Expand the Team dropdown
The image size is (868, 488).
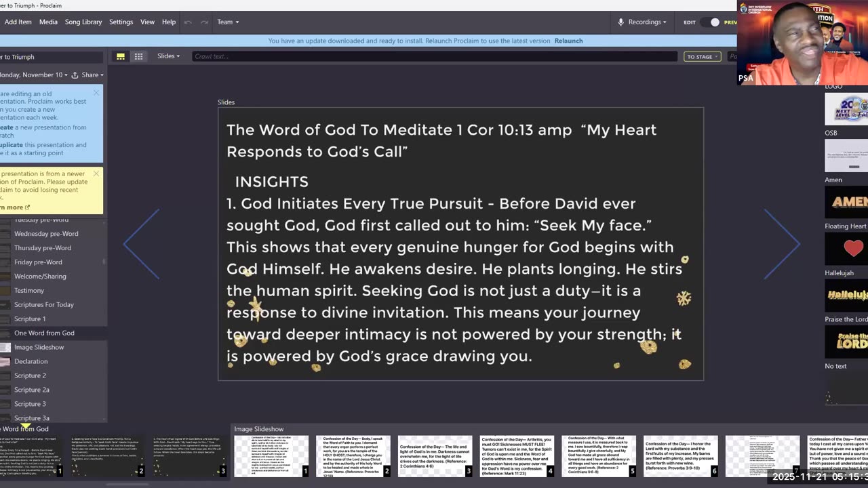pos(228,22)
